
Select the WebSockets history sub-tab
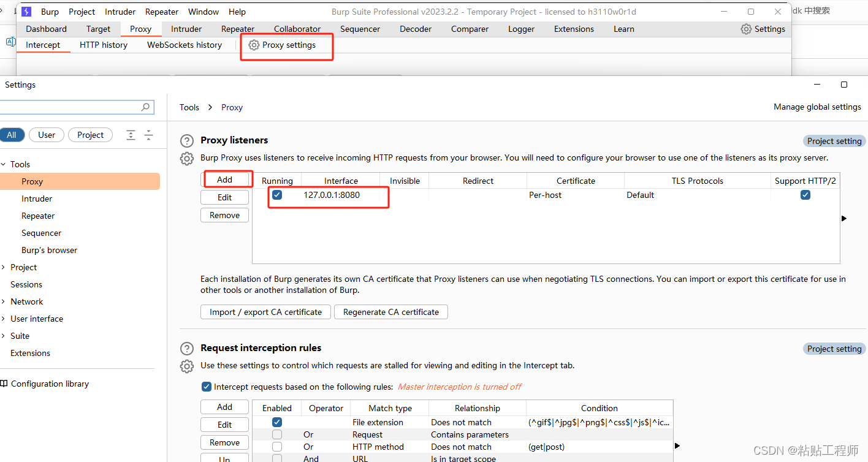[185, 45]
